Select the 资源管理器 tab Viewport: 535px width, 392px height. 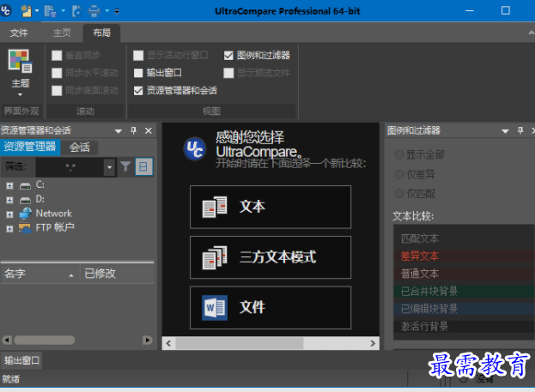tap(30, 147)
